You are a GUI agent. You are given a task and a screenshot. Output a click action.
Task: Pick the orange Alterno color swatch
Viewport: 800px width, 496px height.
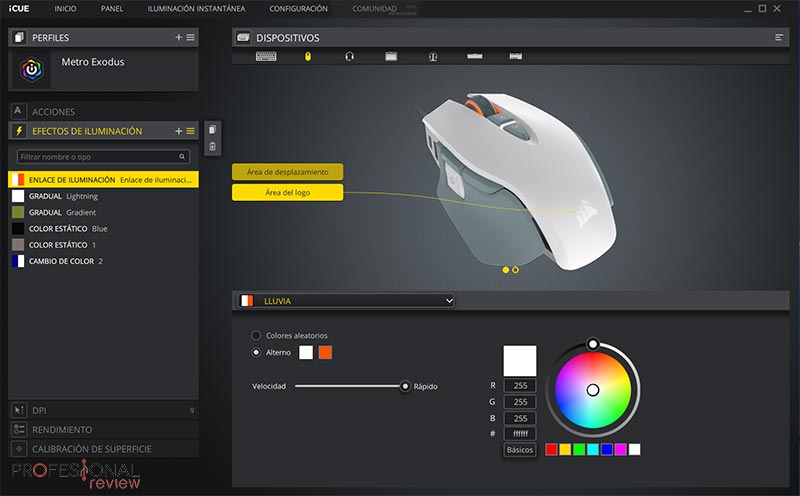325,352
